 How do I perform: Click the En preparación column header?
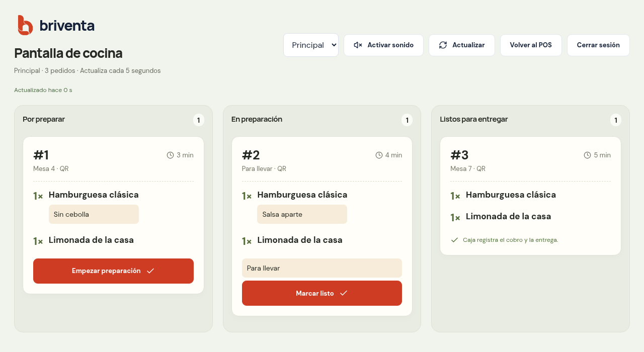[x=257, y=119]
